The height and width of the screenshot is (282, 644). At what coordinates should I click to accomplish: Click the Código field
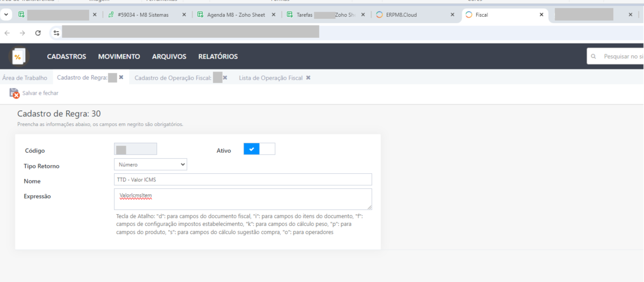pos(135,149)
